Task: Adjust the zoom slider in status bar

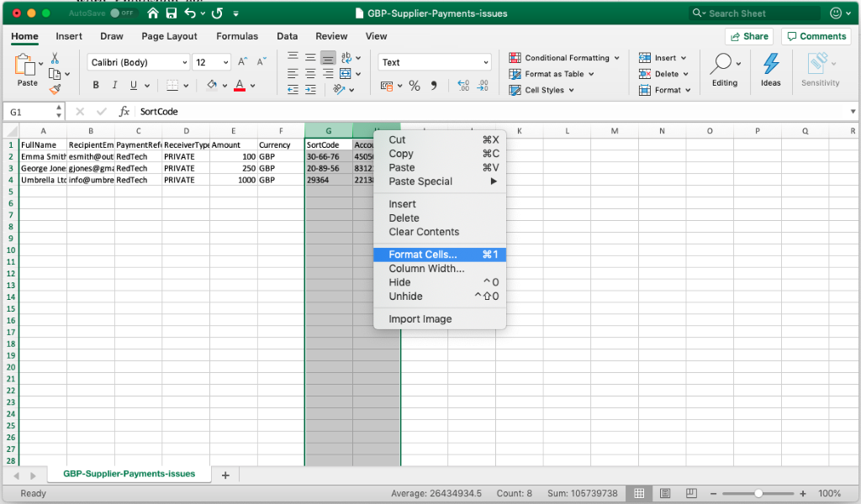Action: tap(758, 493)
